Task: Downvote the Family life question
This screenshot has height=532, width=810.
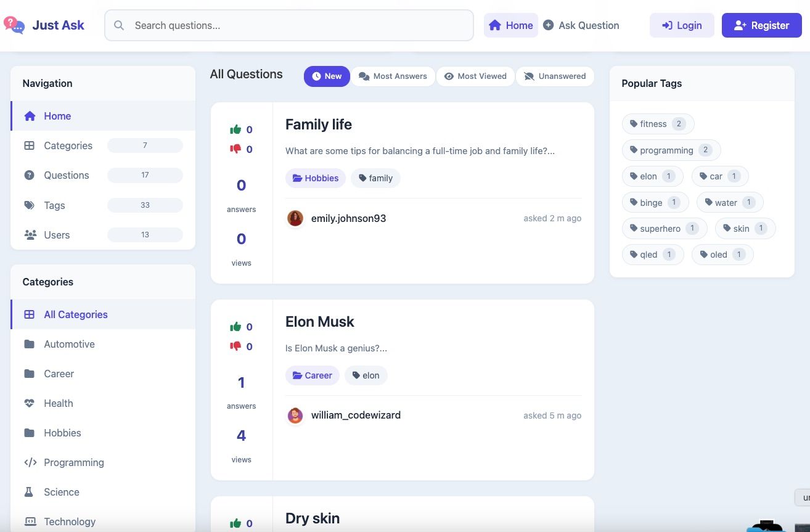Action: pyautogui.click(x=235, y=149)
